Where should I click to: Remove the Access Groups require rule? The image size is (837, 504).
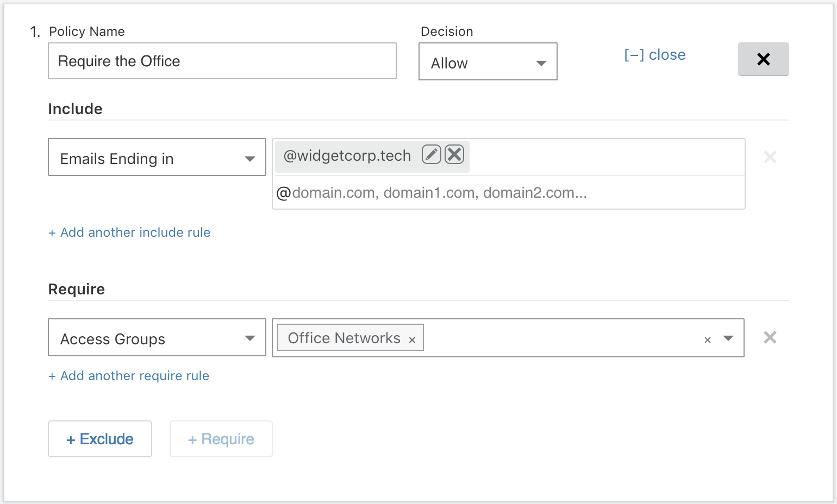coord(770,337)
